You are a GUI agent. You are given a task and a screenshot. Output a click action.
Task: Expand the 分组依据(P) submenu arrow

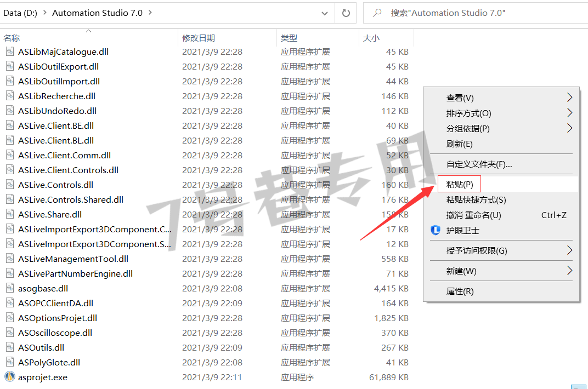point(569,128)
